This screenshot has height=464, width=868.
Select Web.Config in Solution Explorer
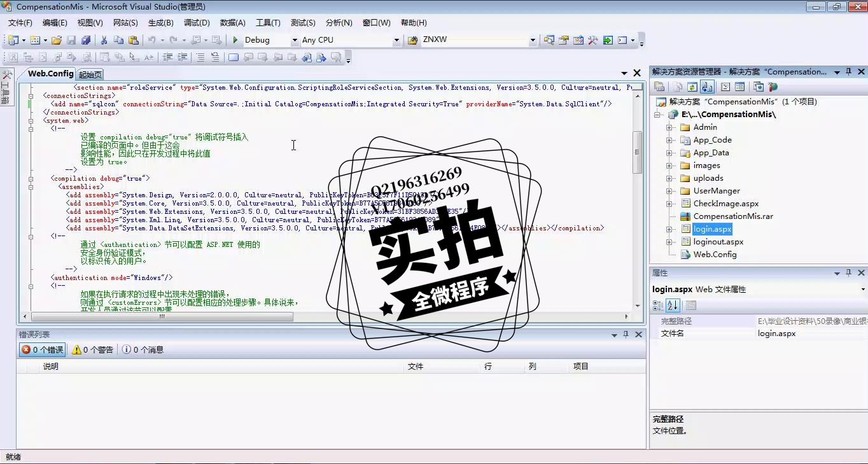[715, 255]
